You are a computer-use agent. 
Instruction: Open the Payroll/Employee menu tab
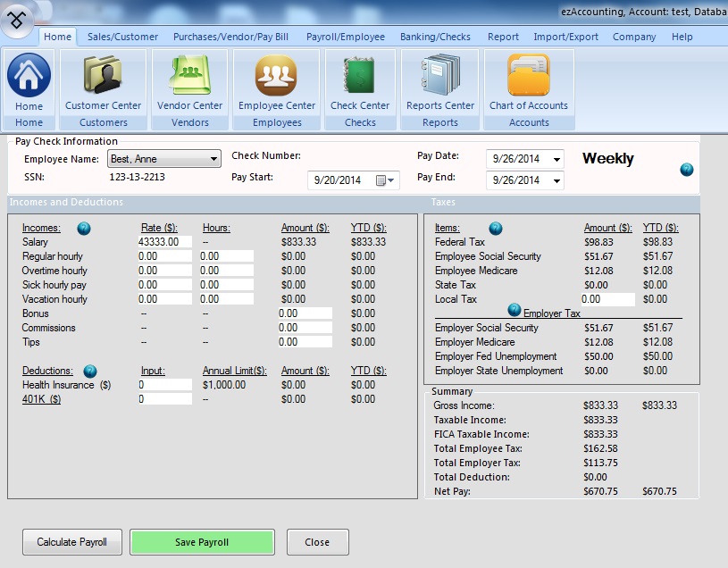pos(345,37)
